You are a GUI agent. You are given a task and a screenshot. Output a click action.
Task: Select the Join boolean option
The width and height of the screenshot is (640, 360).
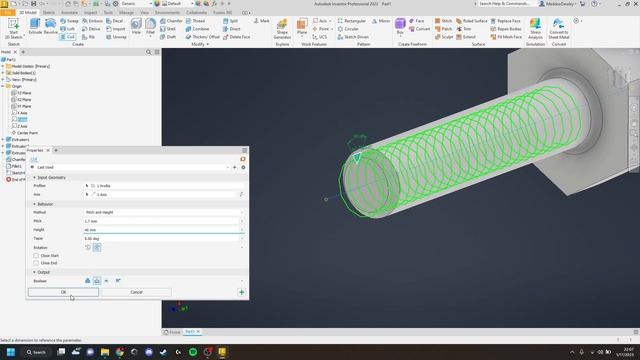click(x=87, y=281)
